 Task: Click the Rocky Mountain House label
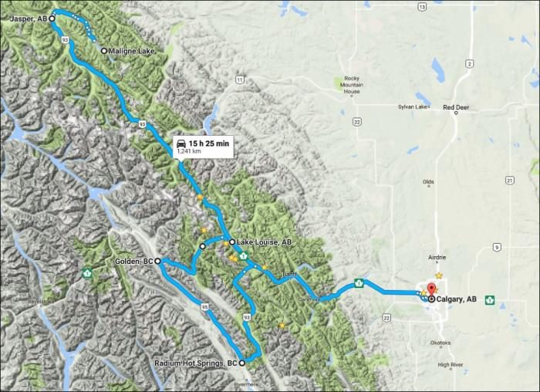[352, 85]
